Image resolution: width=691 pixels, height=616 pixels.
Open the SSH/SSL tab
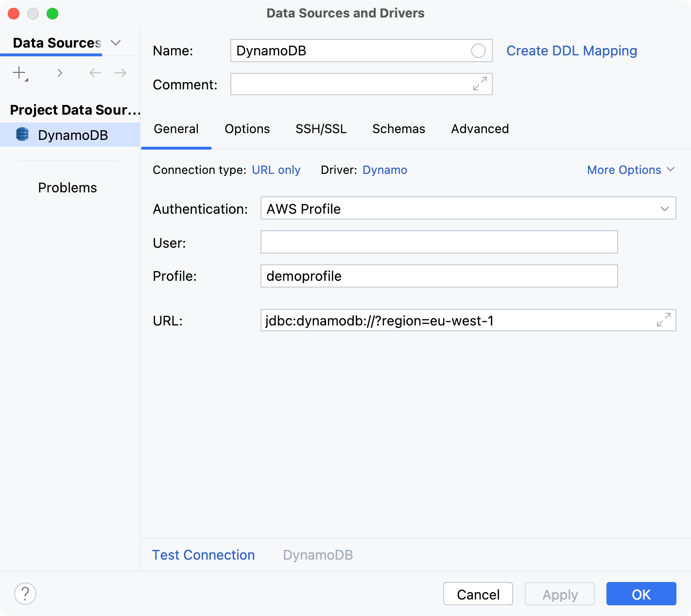click(321, 129)
